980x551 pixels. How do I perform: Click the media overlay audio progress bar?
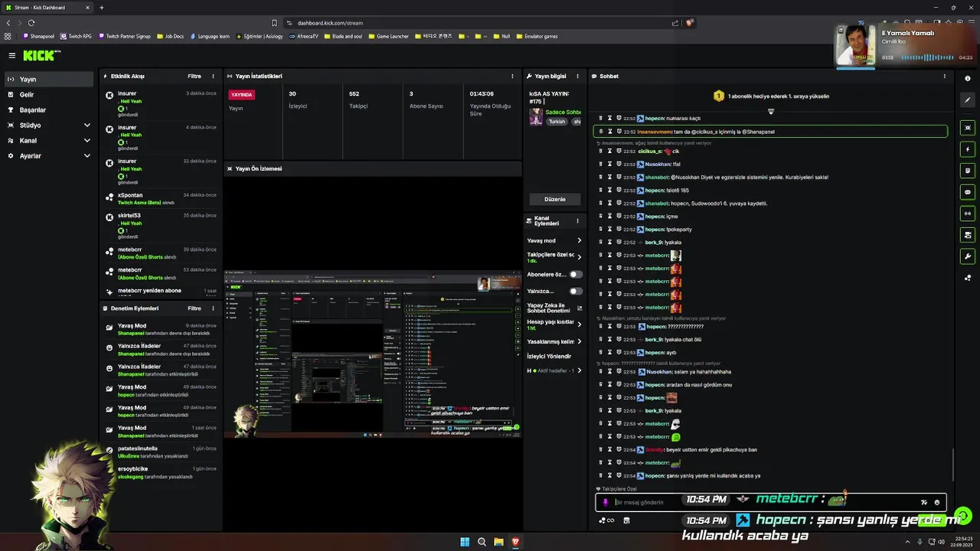point(928,57)
